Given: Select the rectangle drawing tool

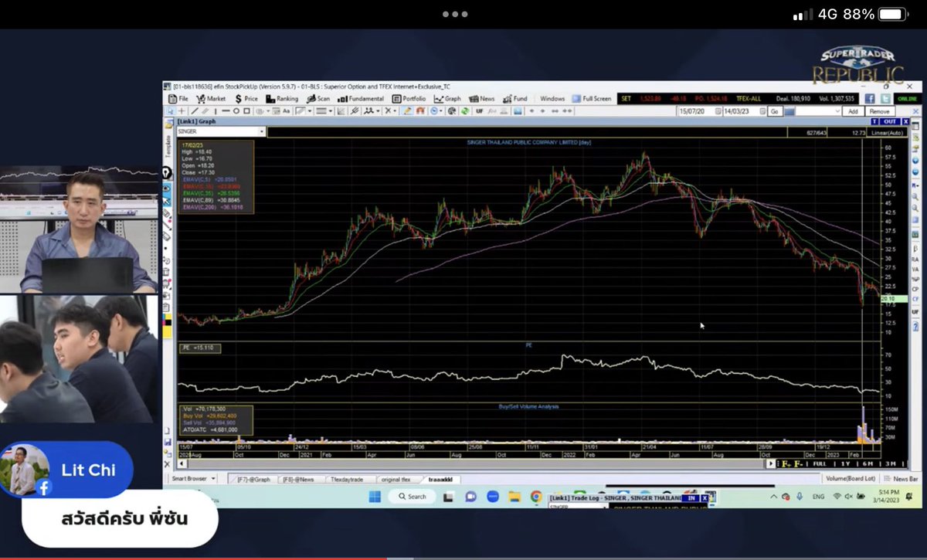Looking at the screenshot, I should [x=246, y=111].
